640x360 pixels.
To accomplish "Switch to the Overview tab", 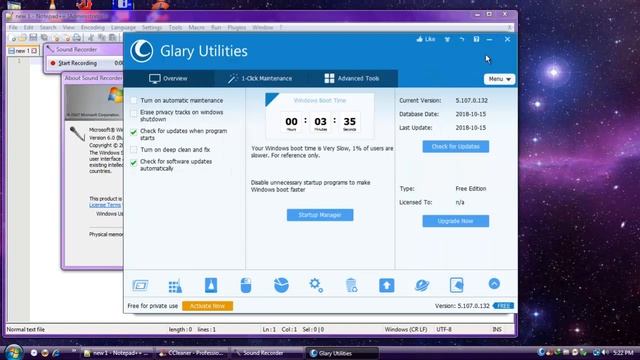I will [x=168, y=78].
